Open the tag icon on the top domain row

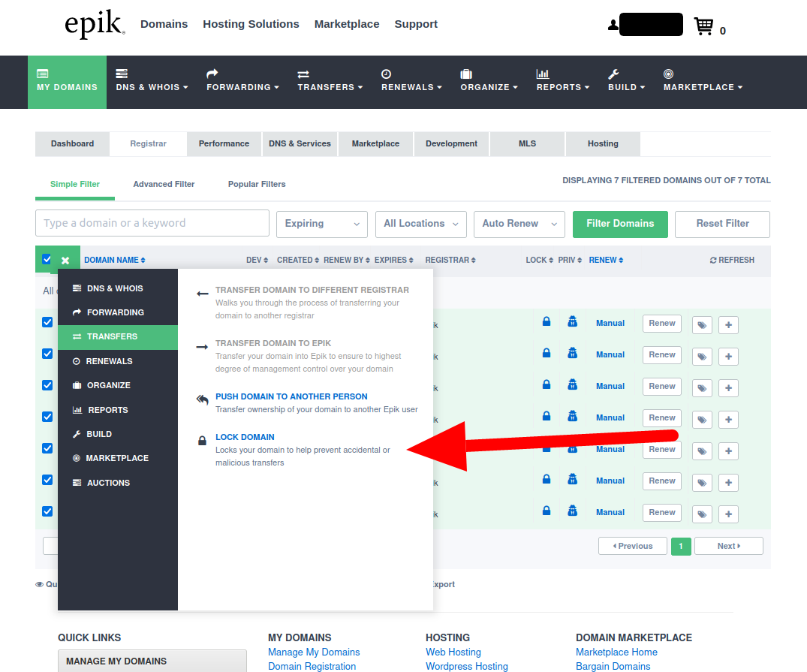pos(701,324)
